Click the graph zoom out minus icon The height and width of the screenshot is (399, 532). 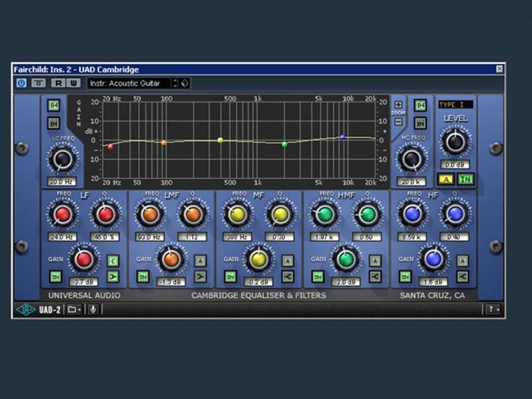coord(399,121)
